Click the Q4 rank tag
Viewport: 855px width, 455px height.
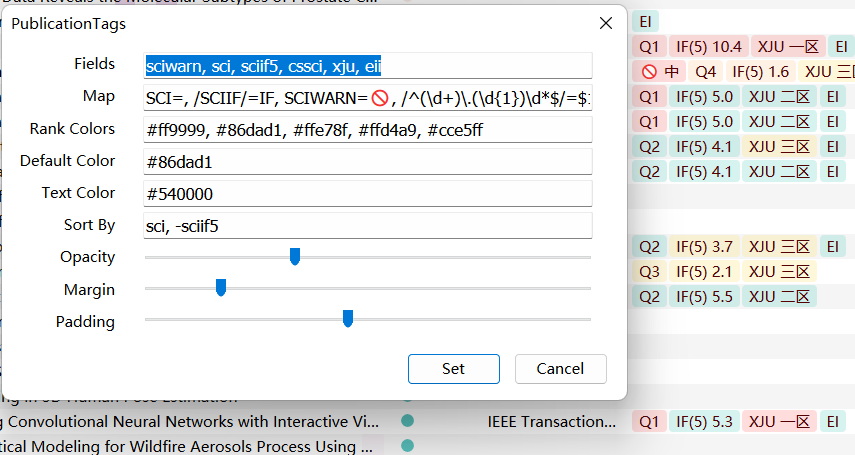tap(706, 71)
